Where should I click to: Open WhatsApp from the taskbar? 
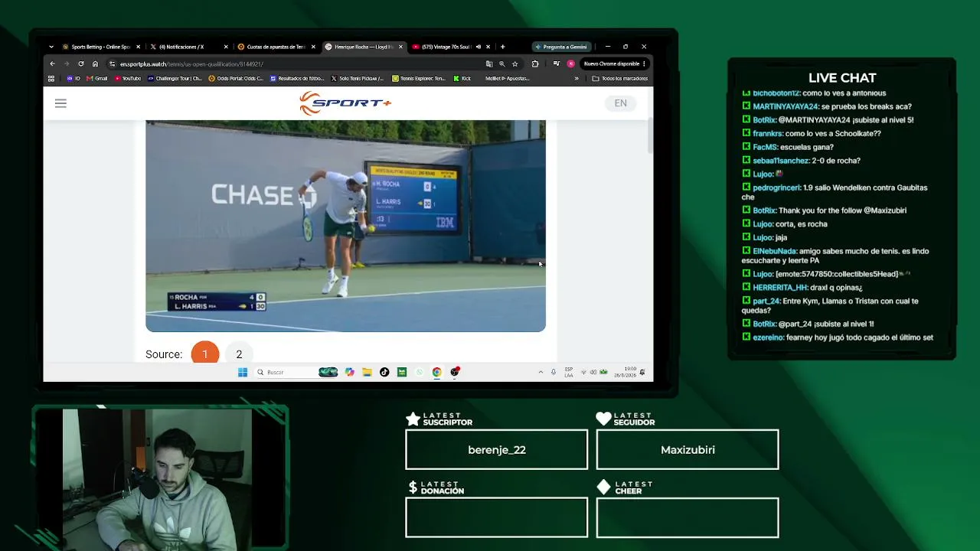pyautogui.click(x=419, y=372)
